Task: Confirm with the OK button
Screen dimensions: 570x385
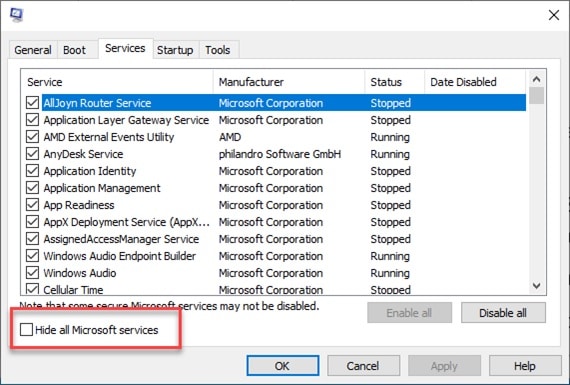Action: 283,366
